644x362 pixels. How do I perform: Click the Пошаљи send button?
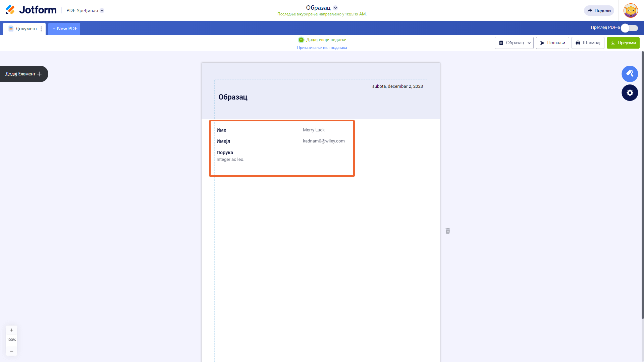[x=552, y=43]
